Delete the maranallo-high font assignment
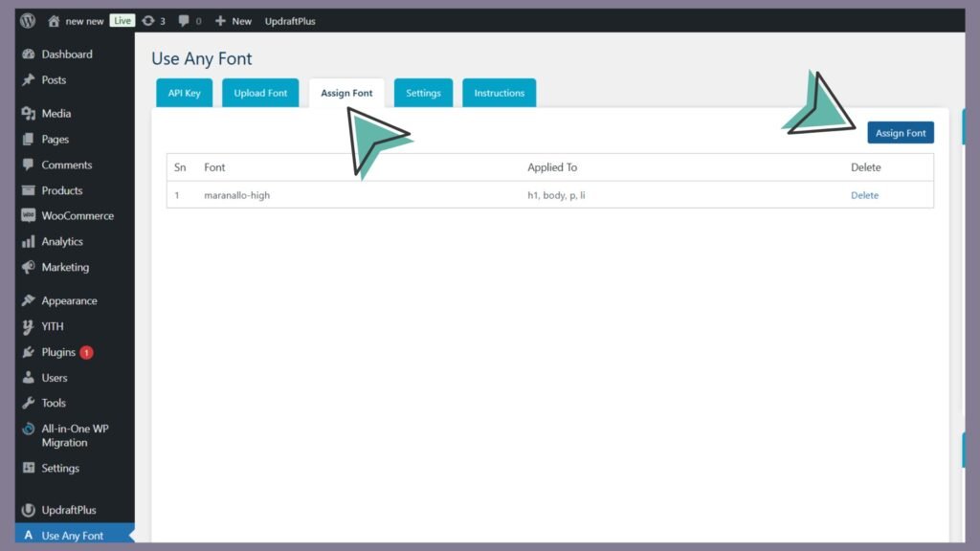Screen dimensions: 980x551 (864, 195)
